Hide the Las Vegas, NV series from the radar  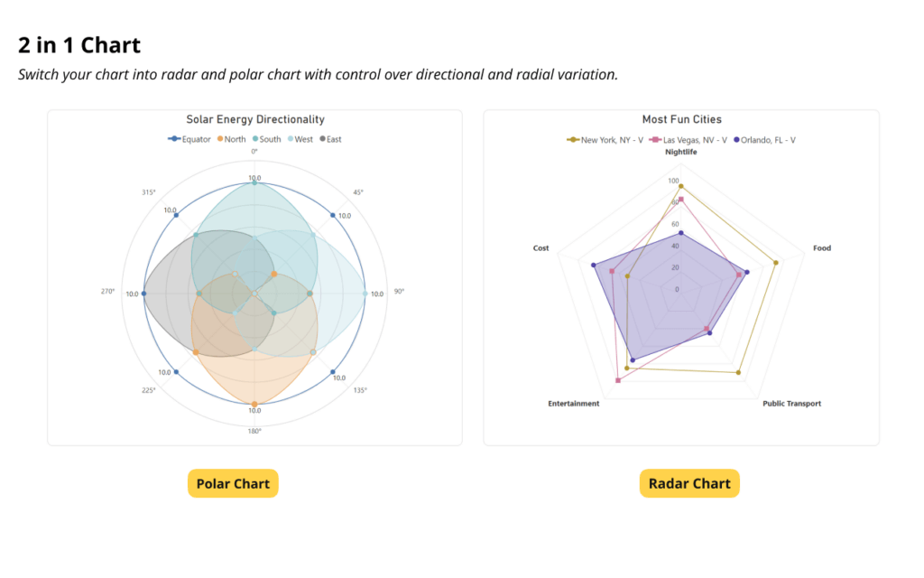point(695,140)
